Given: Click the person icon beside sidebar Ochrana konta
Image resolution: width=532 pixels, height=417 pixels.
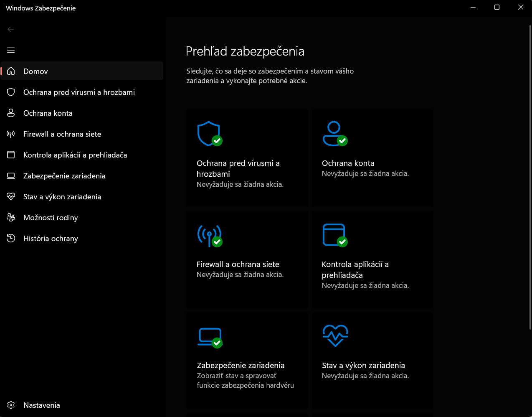Looking at the screenshot, I should (11, 113).
